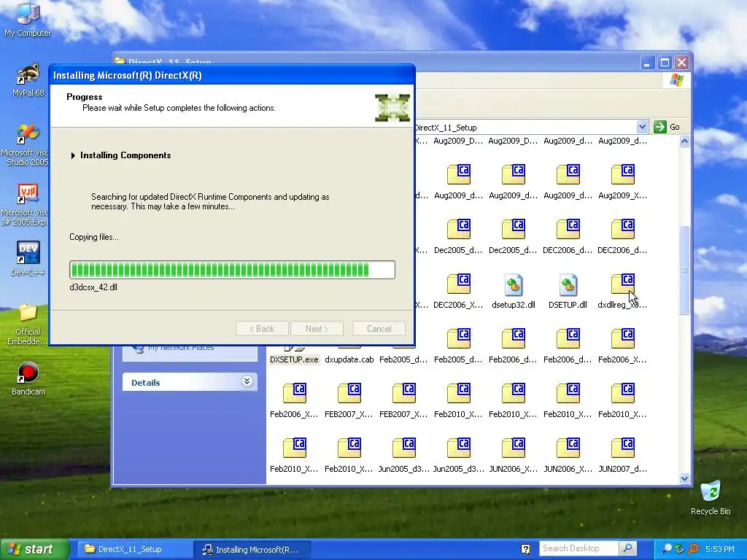Click the dxupdate.cab file name

pos(349,359)
